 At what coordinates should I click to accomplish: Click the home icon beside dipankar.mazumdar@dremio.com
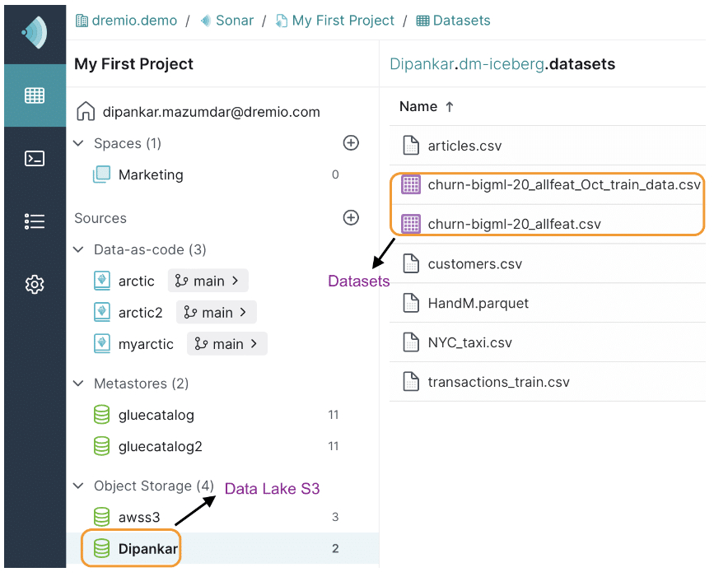[x=86, y=111]
